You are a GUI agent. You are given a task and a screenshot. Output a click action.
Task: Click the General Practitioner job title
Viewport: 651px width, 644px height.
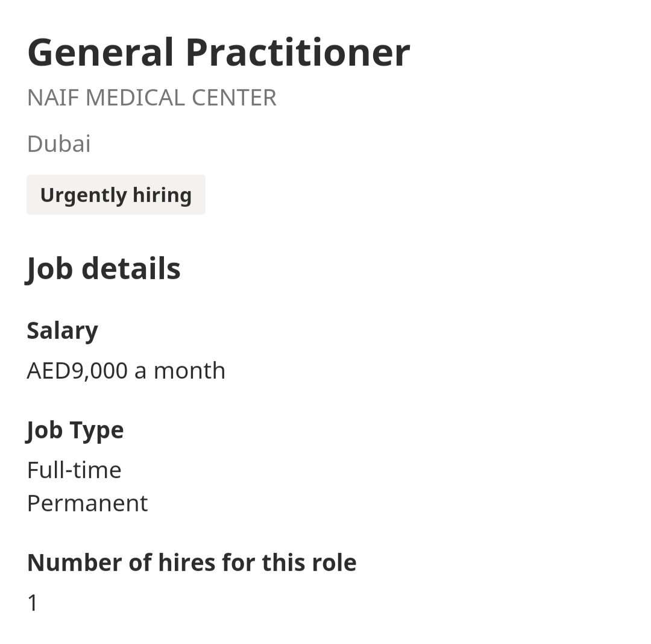pos(218,52)
